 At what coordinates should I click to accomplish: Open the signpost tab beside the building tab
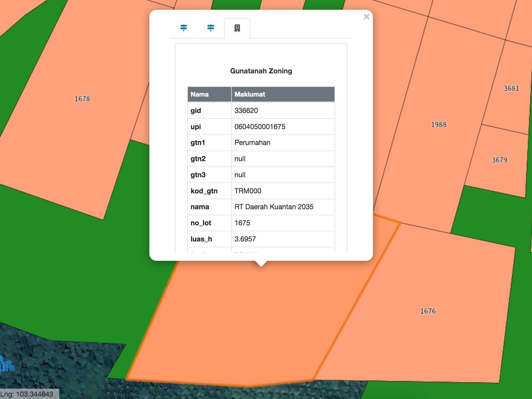pyautogui.click(x=211, y=28)
